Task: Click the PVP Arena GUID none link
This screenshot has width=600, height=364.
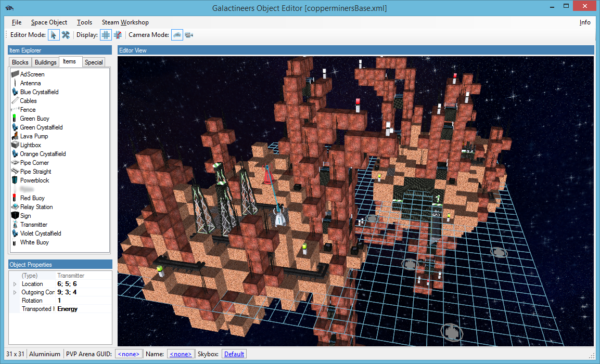Action: 128,354
